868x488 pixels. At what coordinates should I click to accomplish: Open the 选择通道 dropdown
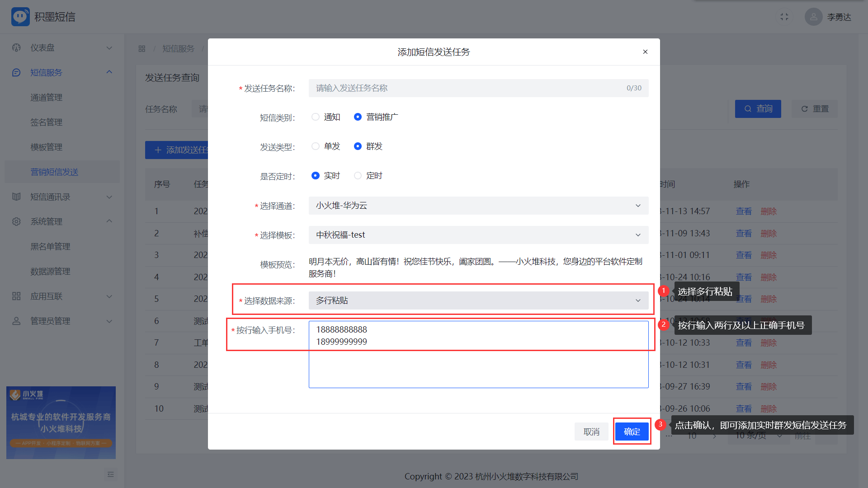point(478,206)
